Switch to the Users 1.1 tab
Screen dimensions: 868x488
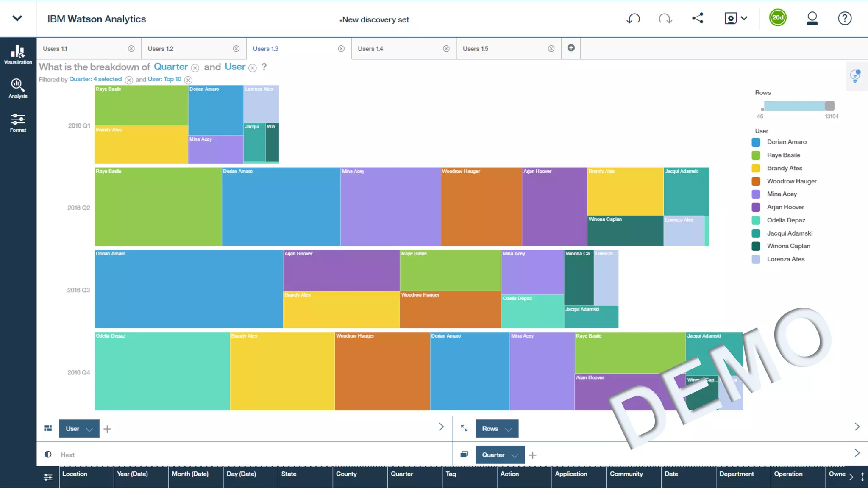[x=55, y=49]
